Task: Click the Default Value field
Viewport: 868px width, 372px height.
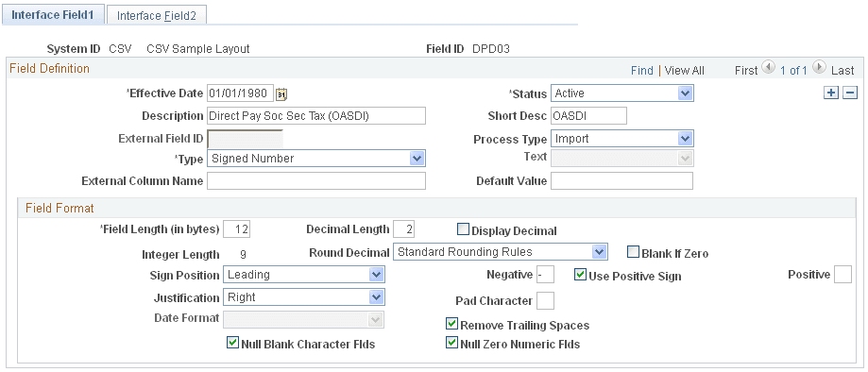Action: 621,180
